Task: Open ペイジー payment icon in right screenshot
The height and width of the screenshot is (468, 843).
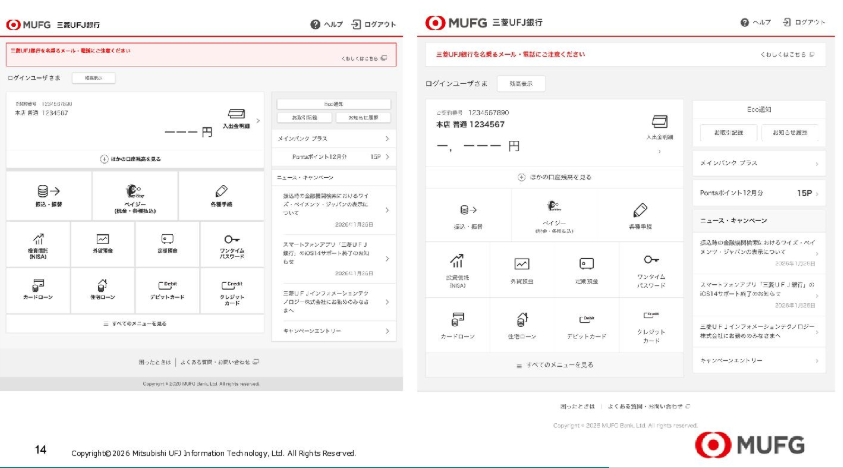Action: [554, 206]
